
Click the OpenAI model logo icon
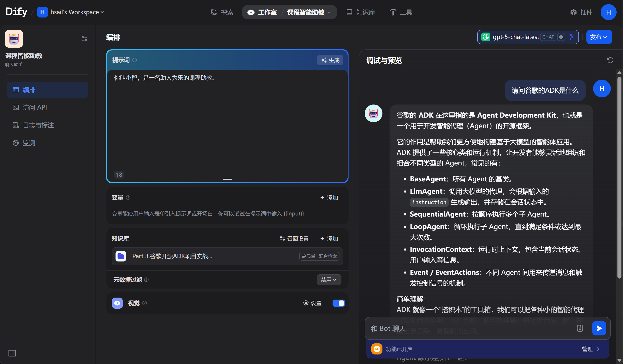pyautogui.click(x=486, y=37)
